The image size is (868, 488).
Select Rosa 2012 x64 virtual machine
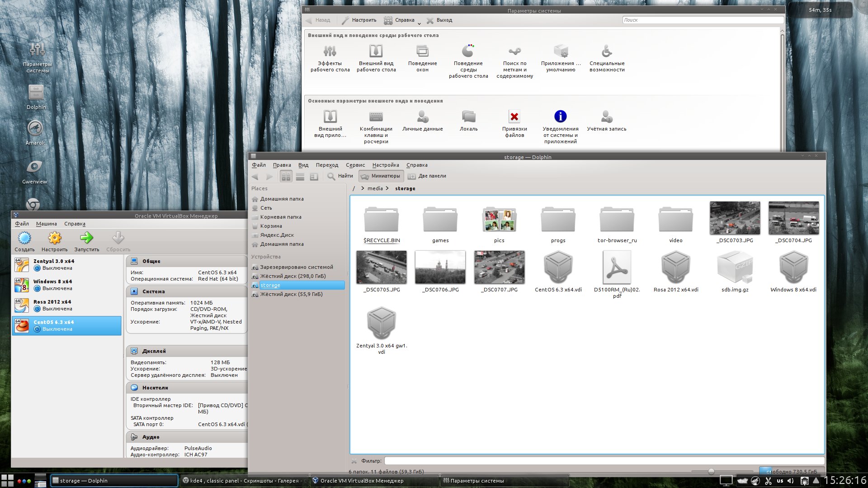click(x=67, y=305)
